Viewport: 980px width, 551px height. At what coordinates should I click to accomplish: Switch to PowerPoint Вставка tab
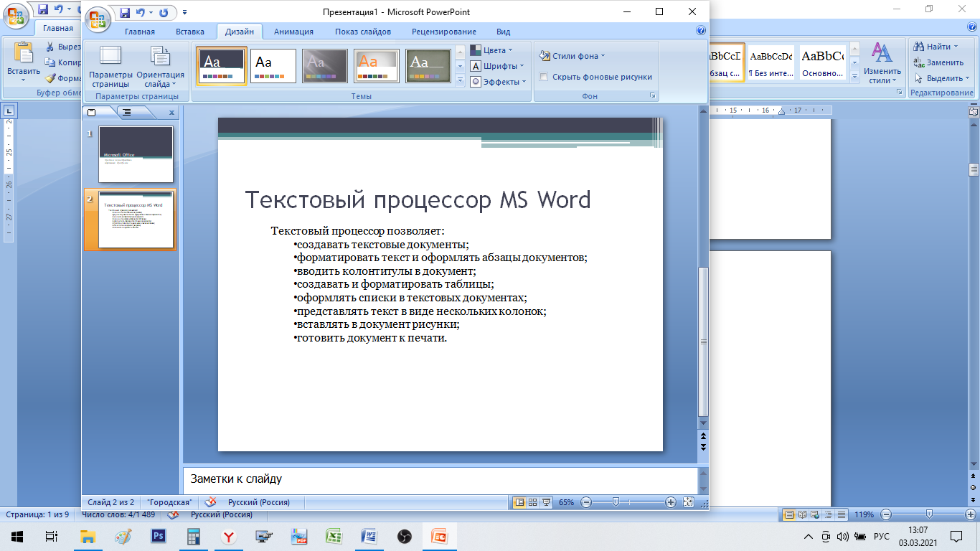coord(190,32)
